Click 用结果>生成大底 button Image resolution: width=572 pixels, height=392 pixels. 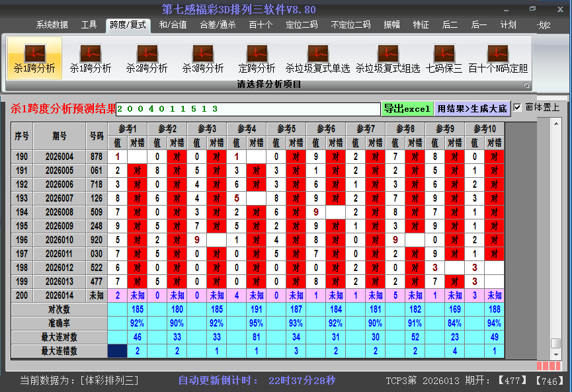click(472, 108)
